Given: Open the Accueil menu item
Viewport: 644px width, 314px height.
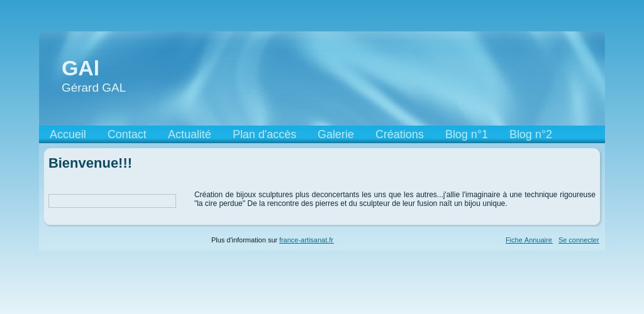Looking at the screenshot, I should pyautogui.click(x=68, y=134).
